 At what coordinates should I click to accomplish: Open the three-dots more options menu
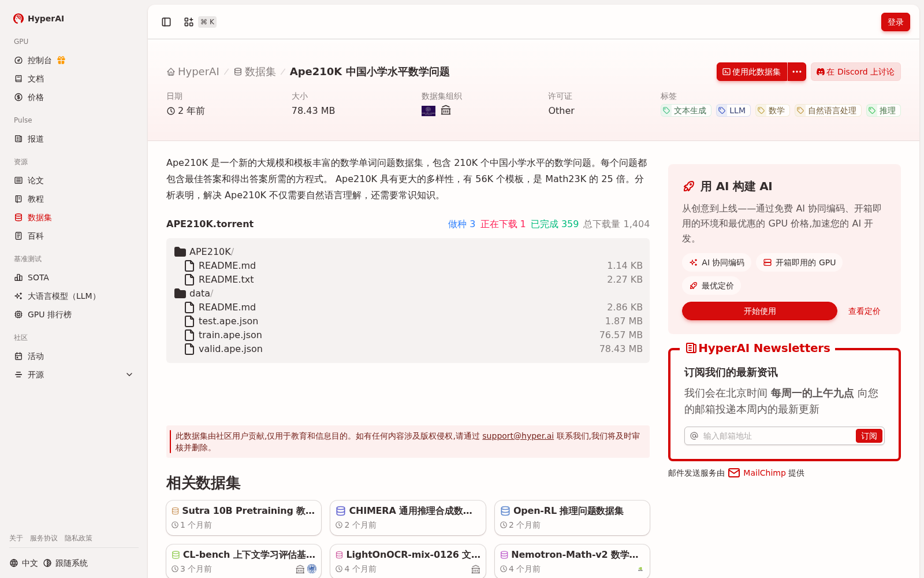(797, 72)
